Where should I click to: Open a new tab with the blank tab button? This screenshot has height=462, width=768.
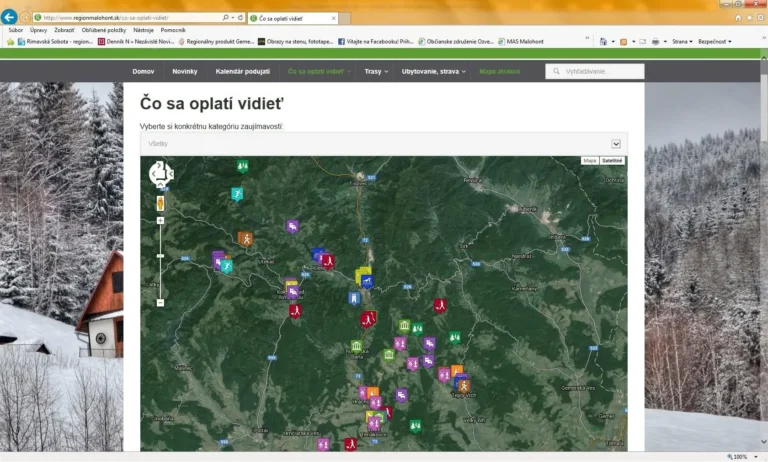click(x=345, y=18)
